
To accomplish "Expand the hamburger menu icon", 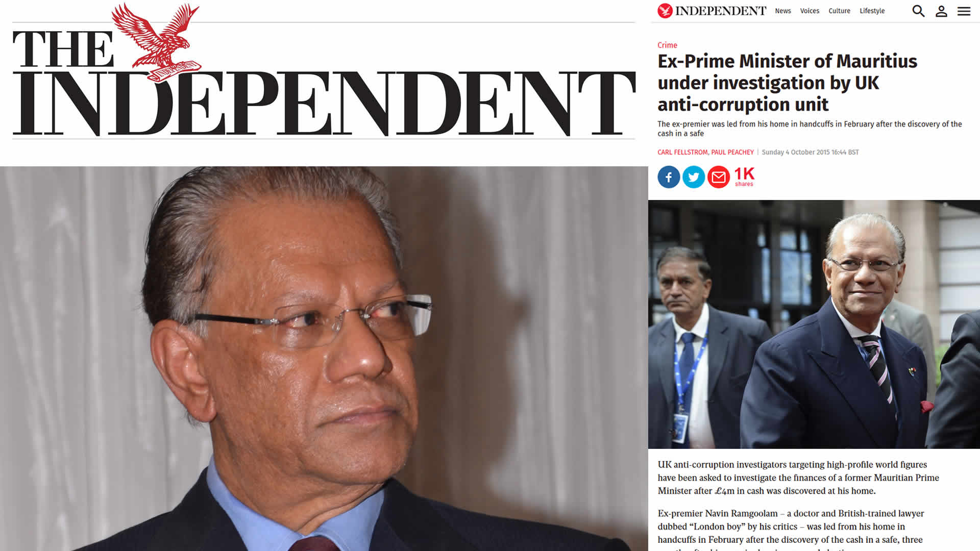I will 964,11.
